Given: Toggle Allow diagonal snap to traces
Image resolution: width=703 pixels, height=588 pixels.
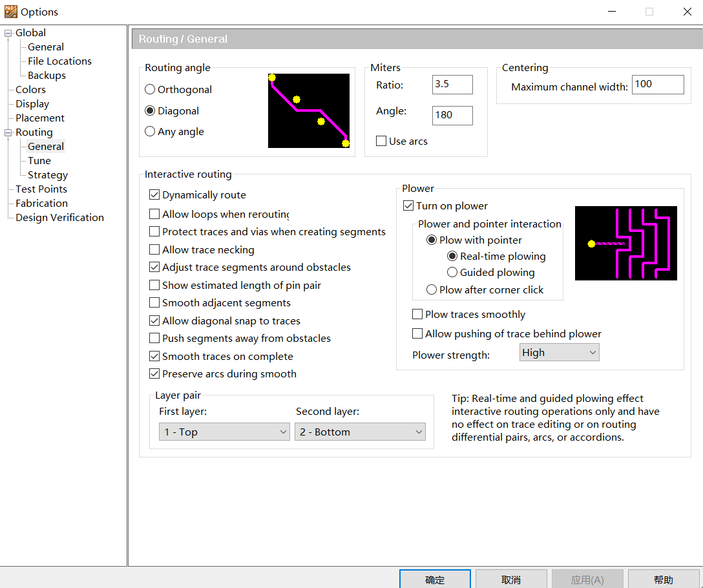Looking at the screenshot, I should 154,320.
